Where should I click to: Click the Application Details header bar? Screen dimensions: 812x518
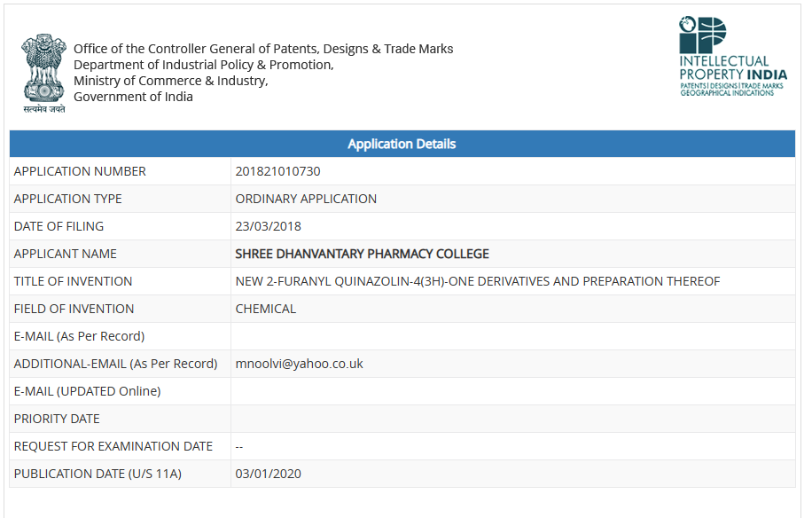(402, 144)
